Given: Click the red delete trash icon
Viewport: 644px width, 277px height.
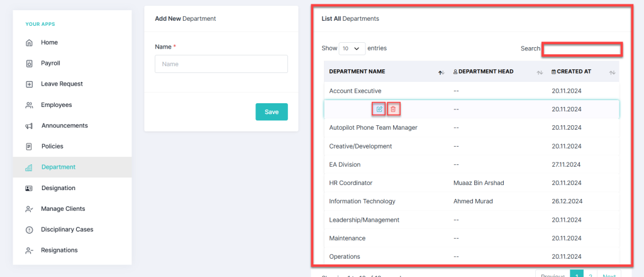Looking at the screenshot, I should click(x=393, y=109).
